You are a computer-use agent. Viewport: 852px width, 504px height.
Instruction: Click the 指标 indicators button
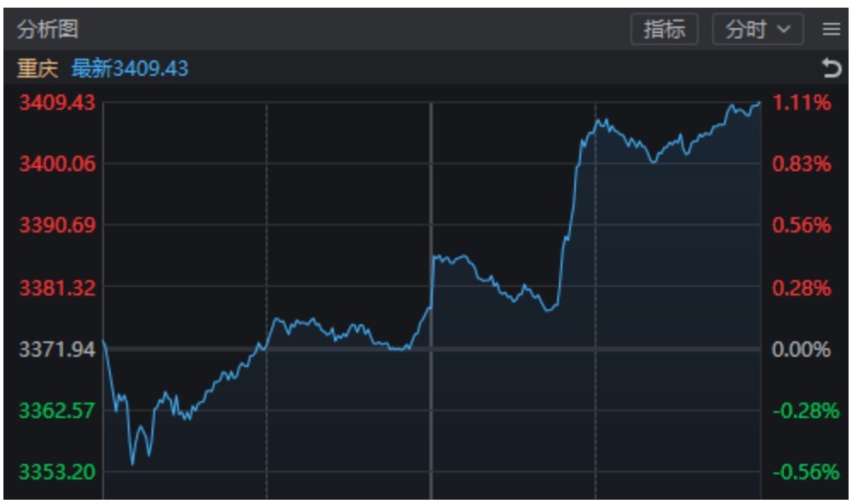click(x=664, y=30)
